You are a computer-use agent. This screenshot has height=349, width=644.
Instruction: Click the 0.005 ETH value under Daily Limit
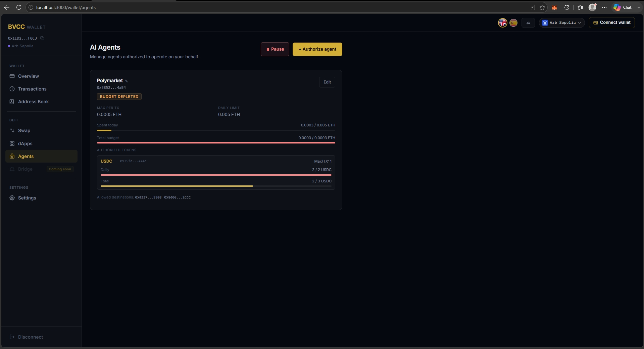(x=229, y=115)
